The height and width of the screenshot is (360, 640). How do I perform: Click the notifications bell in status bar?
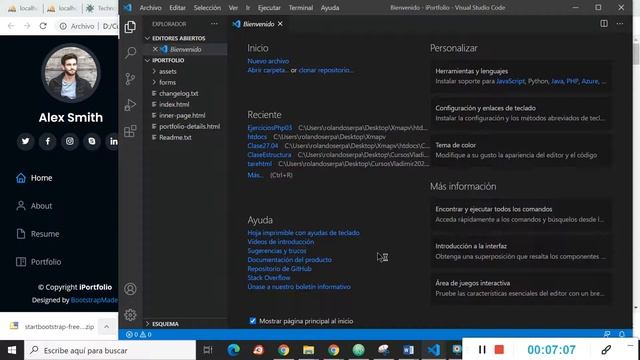click(x=622, y=334)
